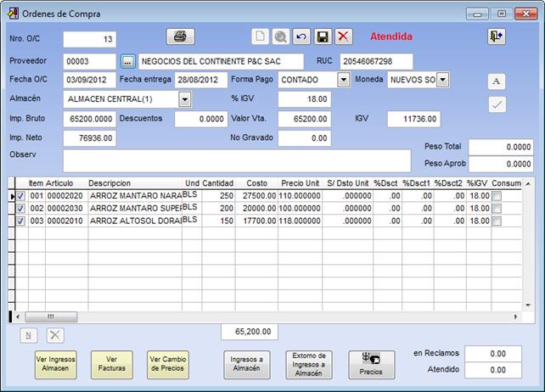Click quantity cell 250
545x392 pixels.
[218, 196]
